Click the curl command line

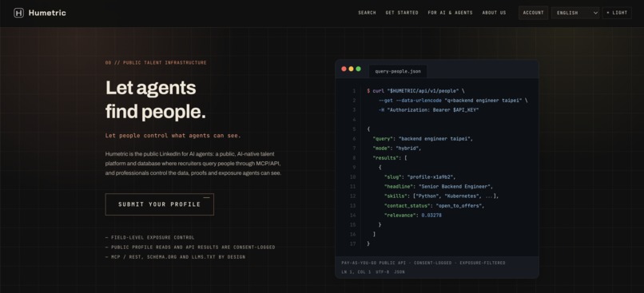point(415,91)
